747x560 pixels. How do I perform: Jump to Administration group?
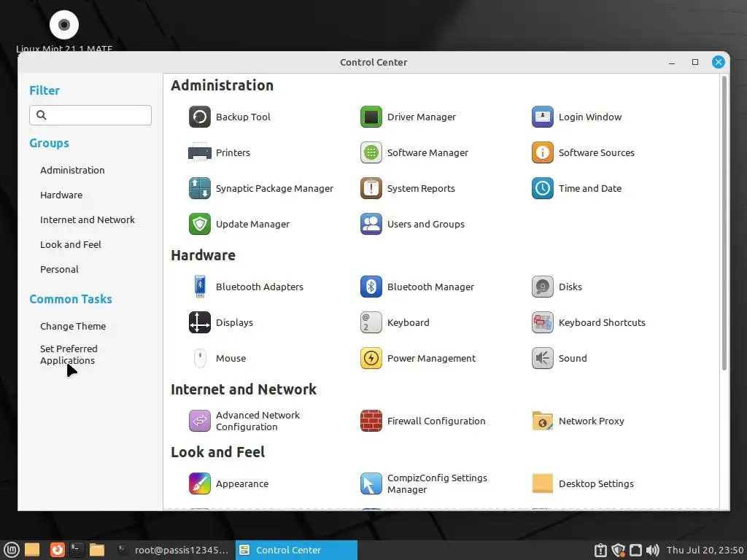click(x=72, y=171)
